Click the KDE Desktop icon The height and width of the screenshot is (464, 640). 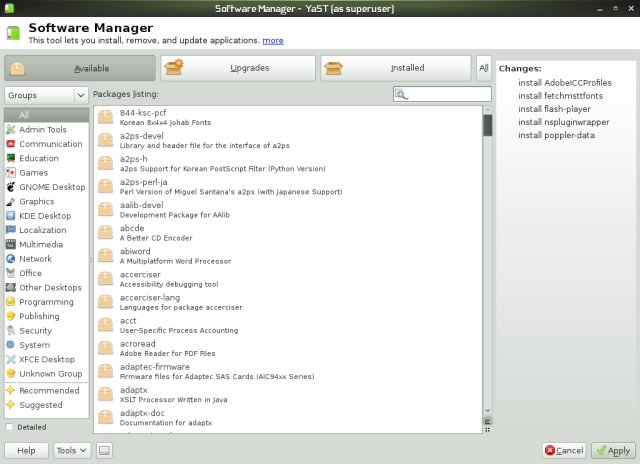click(x=11, y=216)
